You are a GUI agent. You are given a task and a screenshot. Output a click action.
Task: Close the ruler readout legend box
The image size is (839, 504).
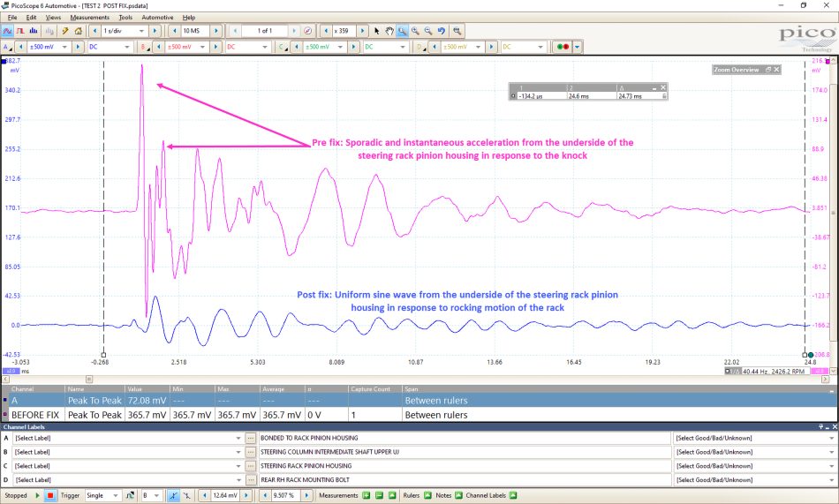(x=663, y=87)
